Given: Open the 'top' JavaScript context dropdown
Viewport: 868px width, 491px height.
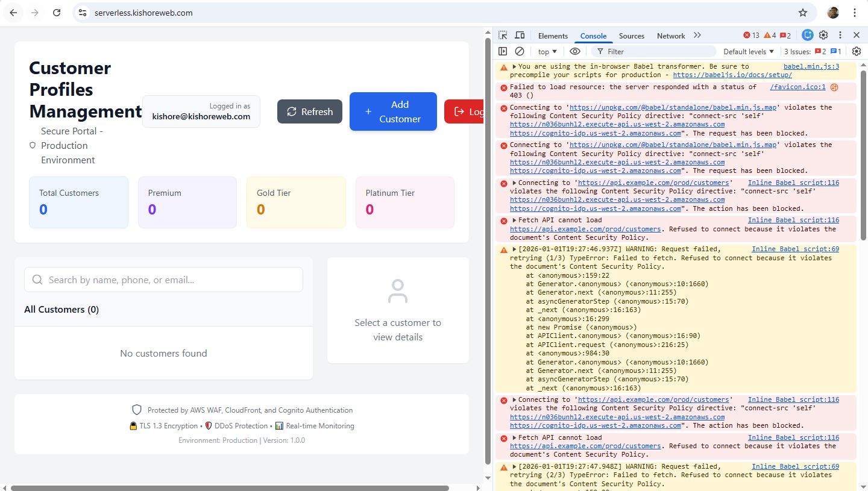Looking at the screenshot, I should 547,52.
